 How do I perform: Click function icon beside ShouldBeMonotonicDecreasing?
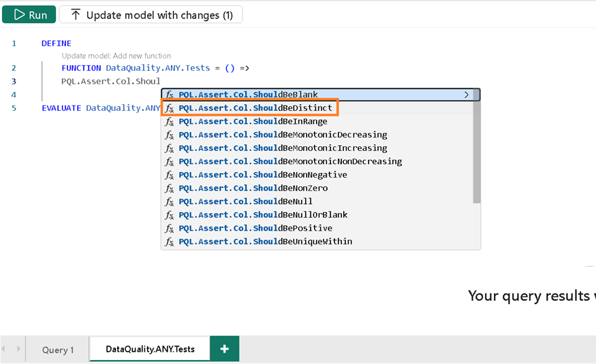coord(170,135)
